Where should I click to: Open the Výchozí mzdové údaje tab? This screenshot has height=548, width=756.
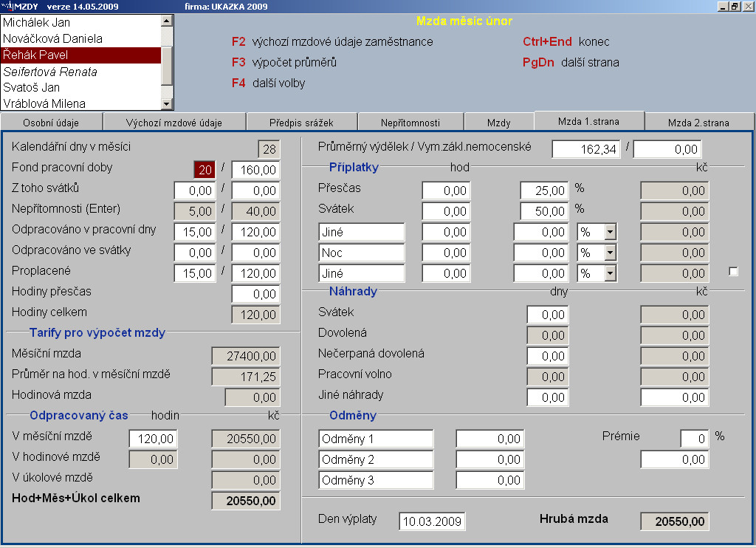pyautogui.click(x=174, y=123)
